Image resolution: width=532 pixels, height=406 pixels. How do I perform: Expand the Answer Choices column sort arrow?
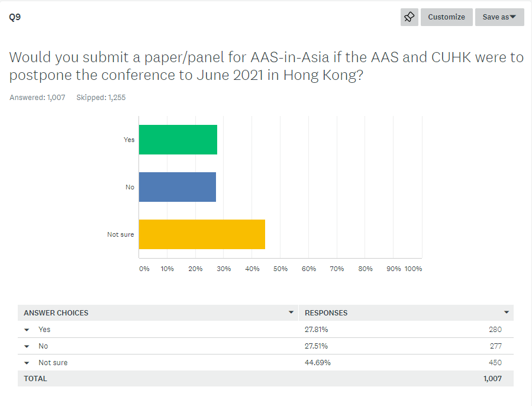click(291, 312)
